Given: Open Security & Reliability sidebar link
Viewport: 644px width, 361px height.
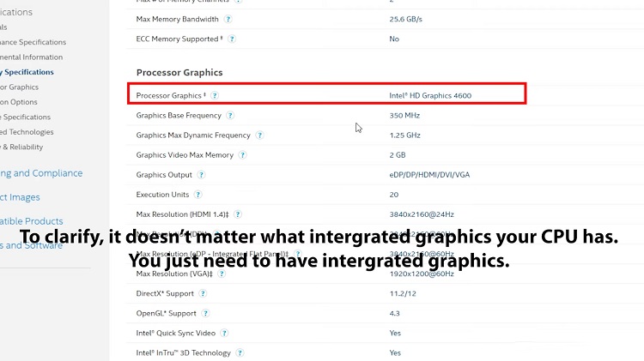Looking at the screenshot, I should 21,147.
